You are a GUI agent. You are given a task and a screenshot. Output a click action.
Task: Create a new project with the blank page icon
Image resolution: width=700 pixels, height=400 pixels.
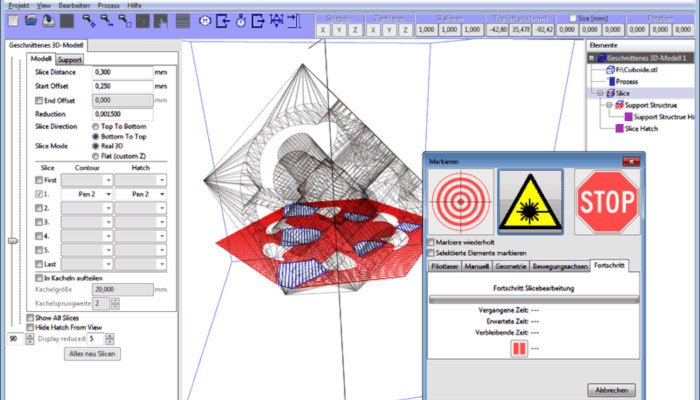(13, 21)
